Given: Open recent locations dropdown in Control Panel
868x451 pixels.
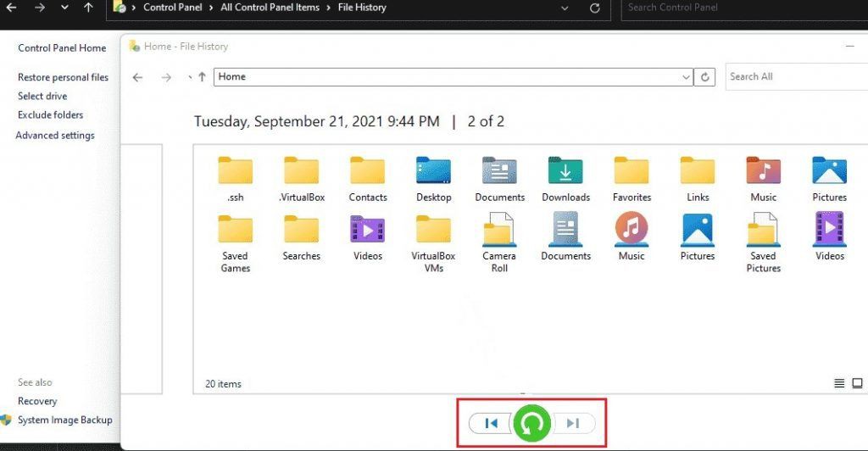Looking at the screenshot, I should coord(65,8).
